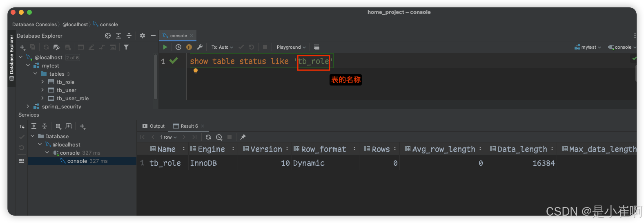The image size is (644, 223).
Task: Click the Tx transaction icon in Services panel
Action: [22, 126]
